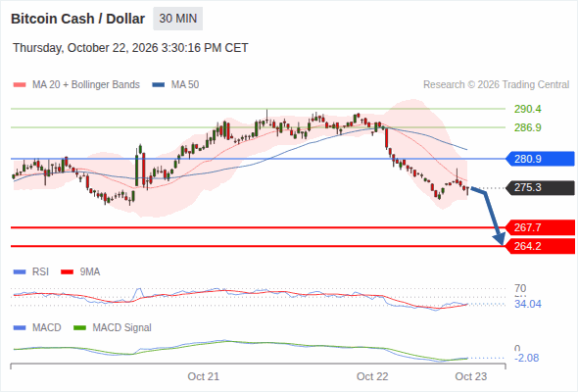Click the Bitcoin Cash / Dollar title
Viewport: 578px width, 392px height.
(x=77, y=19)
